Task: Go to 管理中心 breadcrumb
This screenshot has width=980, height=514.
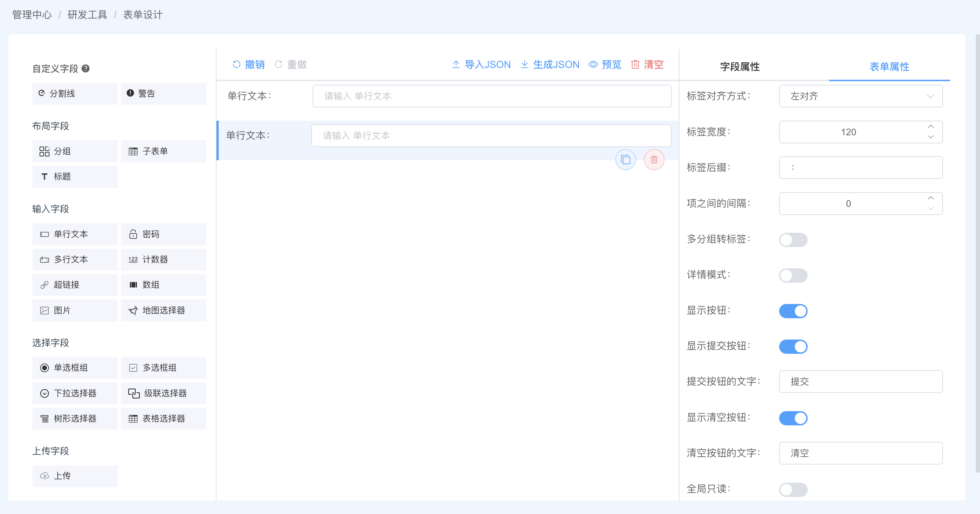Action: pyautogui.click(x=32, y=15)
